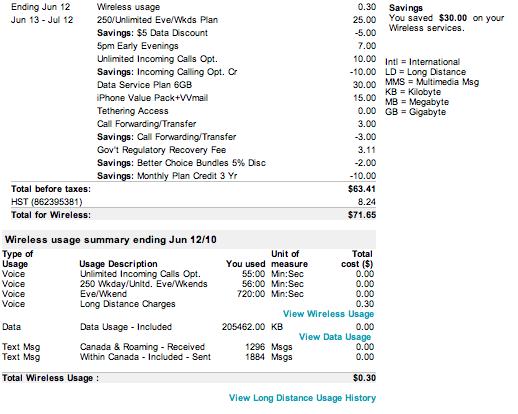The height and width of the screenshot is (414, 518).
Task: Click the HST (862395381) label
Action: [x=47, y=202]
